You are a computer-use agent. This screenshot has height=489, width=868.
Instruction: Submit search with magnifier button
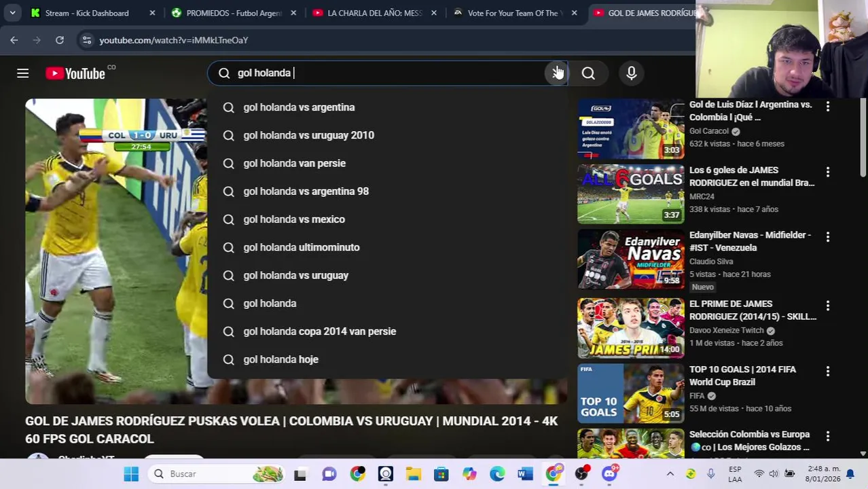[588, 73]
